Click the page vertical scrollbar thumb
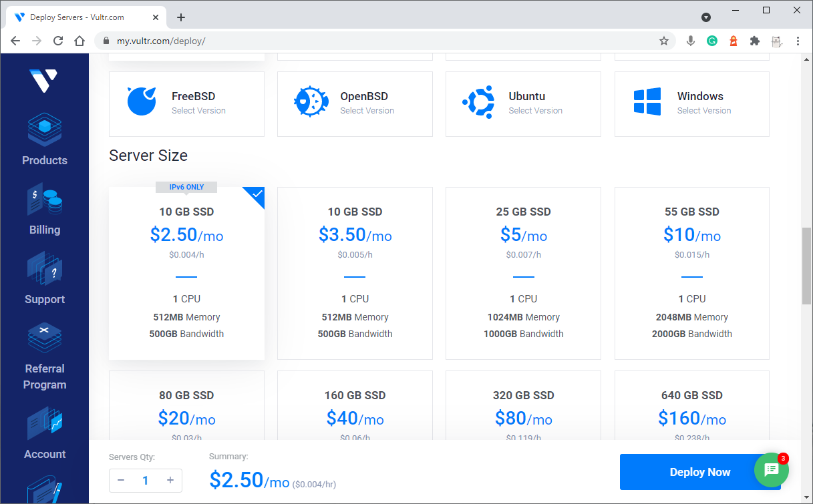The width and height of the screenshot is (813, 504). [807, 266]
